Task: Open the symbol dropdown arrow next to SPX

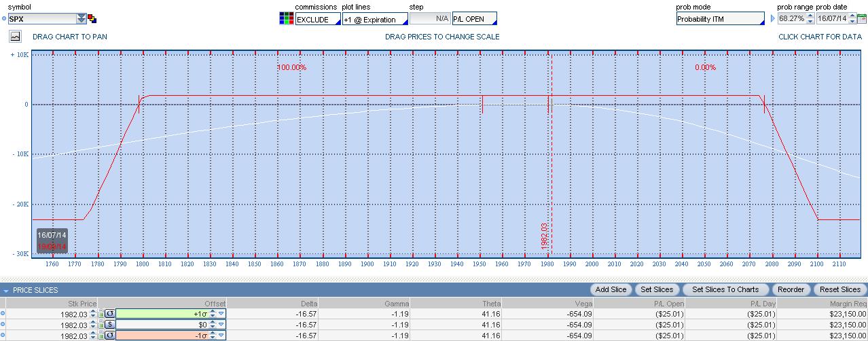Action: coord(82,19)
